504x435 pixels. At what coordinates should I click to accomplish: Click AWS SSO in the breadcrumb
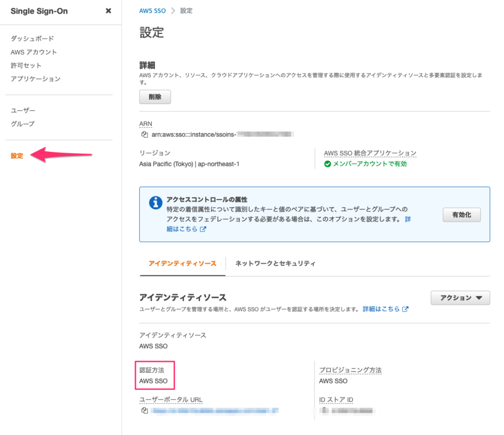152,9
